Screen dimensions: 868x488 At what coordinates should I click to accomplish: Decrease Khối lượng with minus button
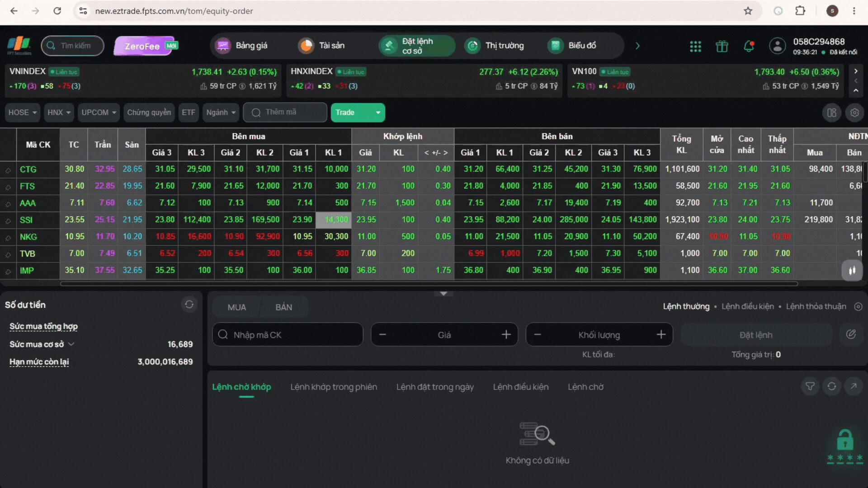[x=538, y=334]
